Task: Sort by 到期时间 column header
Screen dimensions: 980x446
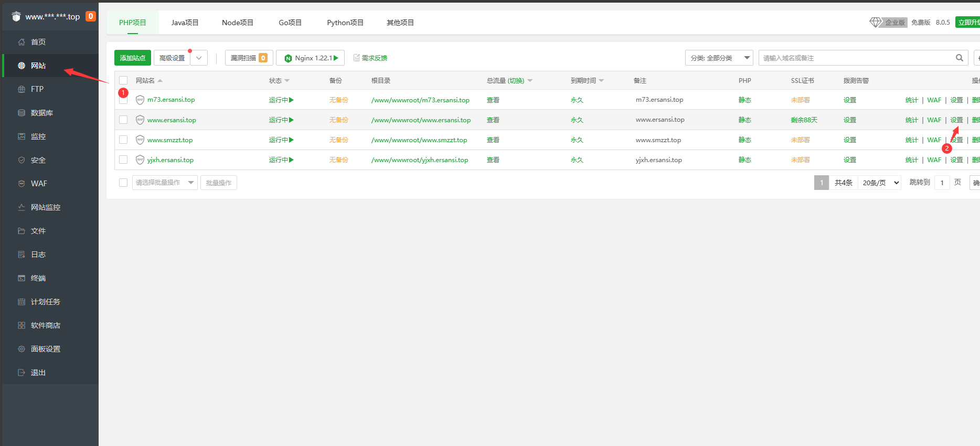Action: coord(587,80)
